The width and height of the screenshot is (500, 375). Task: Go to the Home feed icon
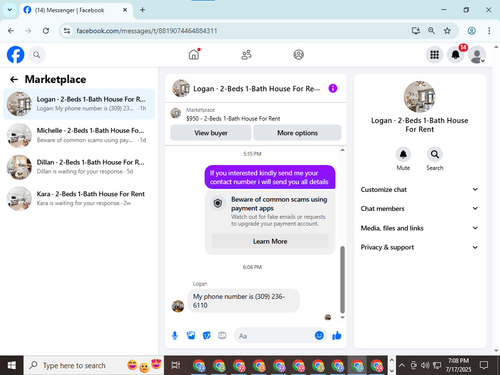click(x=194, y=54)
